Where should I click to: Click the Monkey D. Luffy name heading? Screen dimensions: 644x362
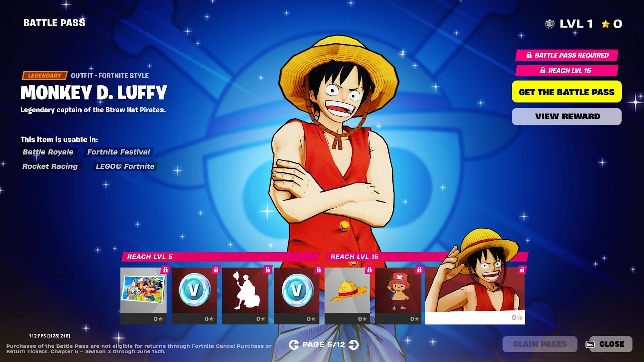pyautogui.click(x=94, y=93)
